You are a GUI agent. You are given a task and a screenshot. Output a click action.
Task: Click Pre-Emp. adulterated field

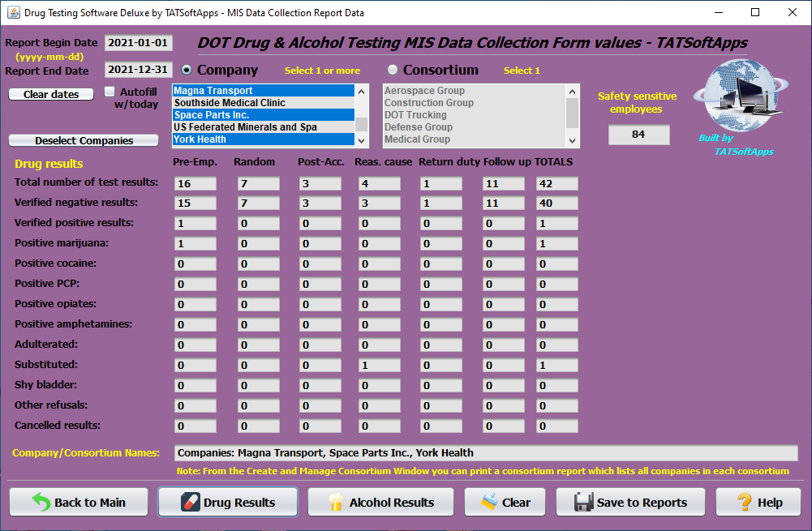pyautogui.click(x=195, y=345)
